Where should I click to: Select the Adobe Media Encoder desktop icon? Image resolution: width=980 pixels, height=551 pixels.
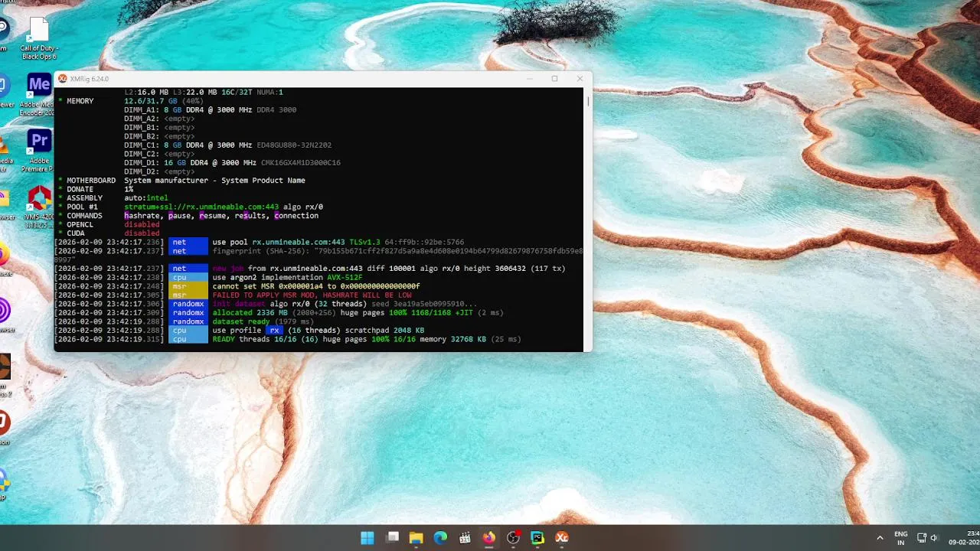[38, 95]
